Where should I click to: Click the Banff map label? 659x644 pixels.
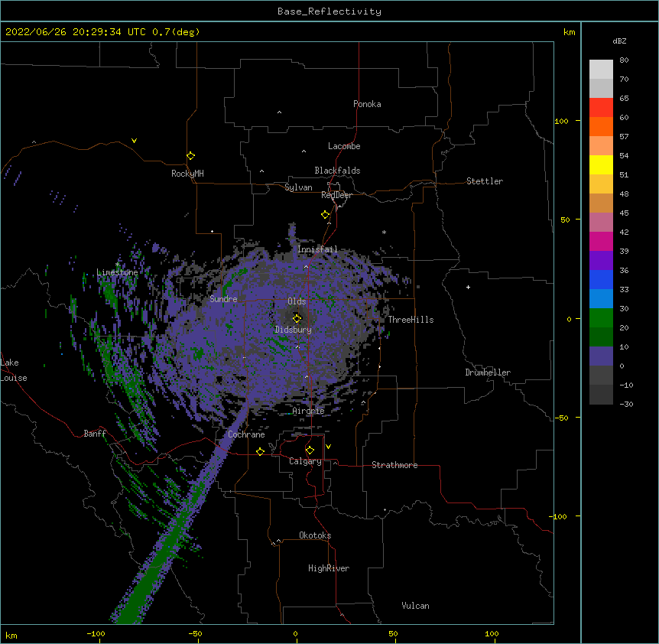pos(95,434)
